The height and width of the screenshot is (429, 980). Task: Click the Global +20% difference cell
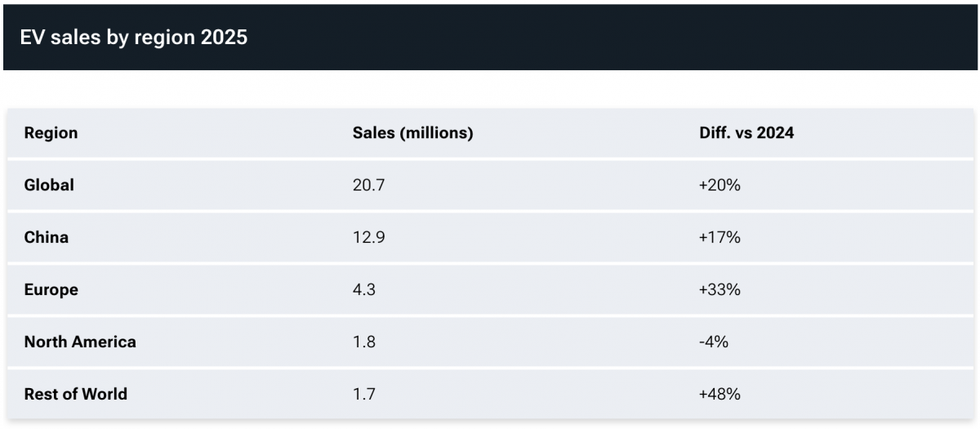point(719,185)
